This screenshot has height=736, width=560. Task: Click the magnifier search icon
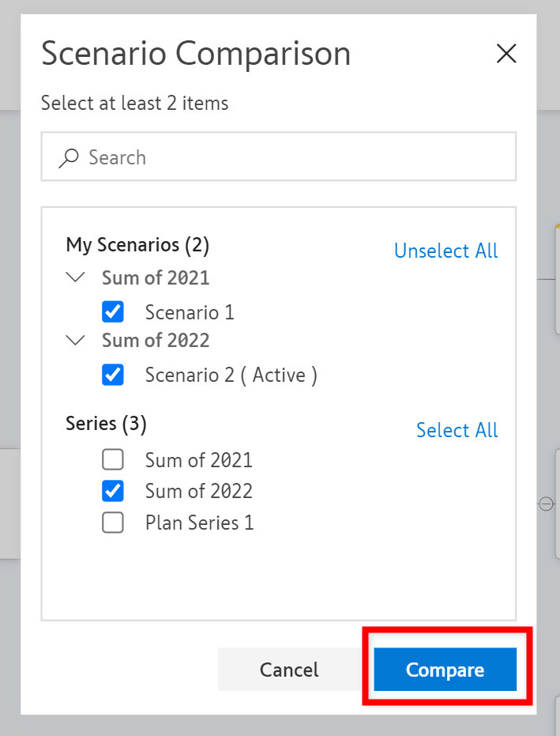[x=69, y=157]
